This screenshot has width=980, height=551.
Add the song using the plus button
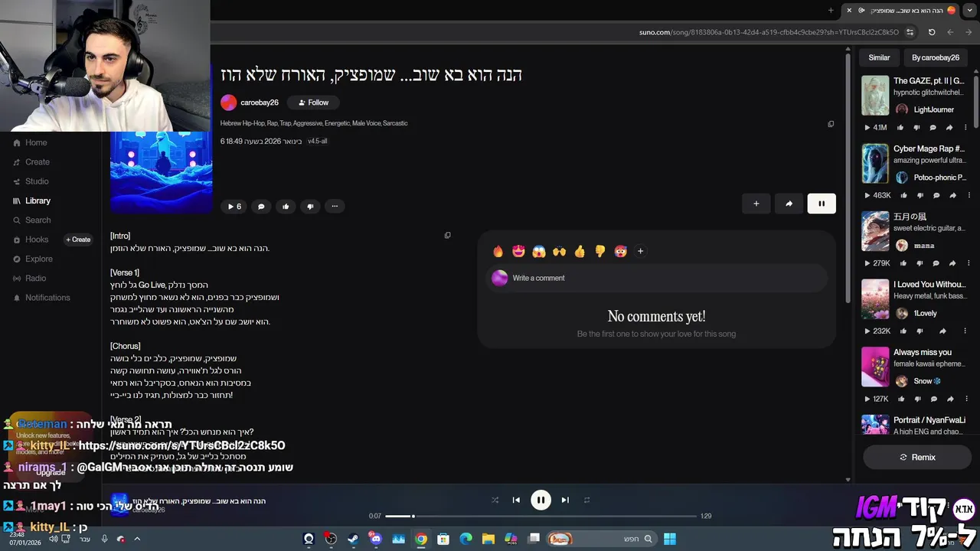point(756,204)
